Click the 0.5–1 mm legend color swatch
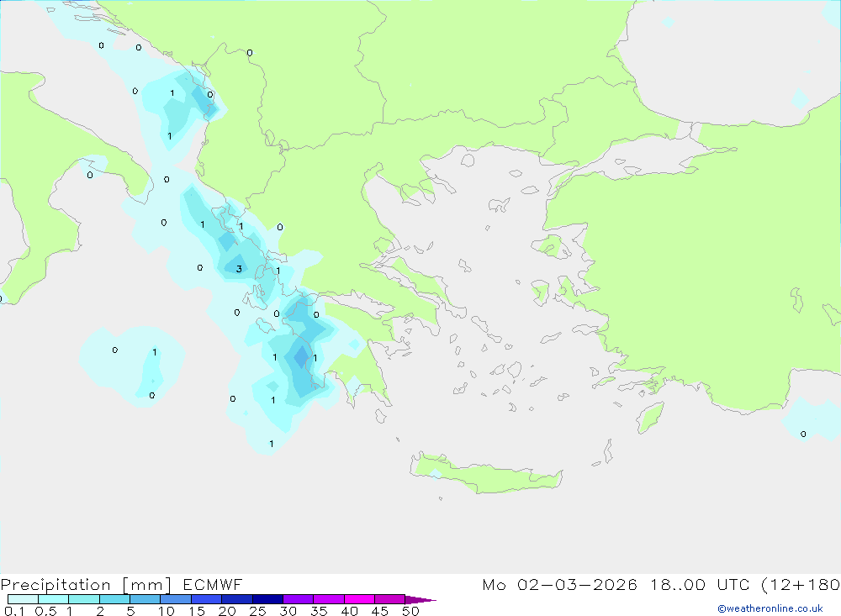This screenshot has width=841, height=616. click(x=53, y=599)
